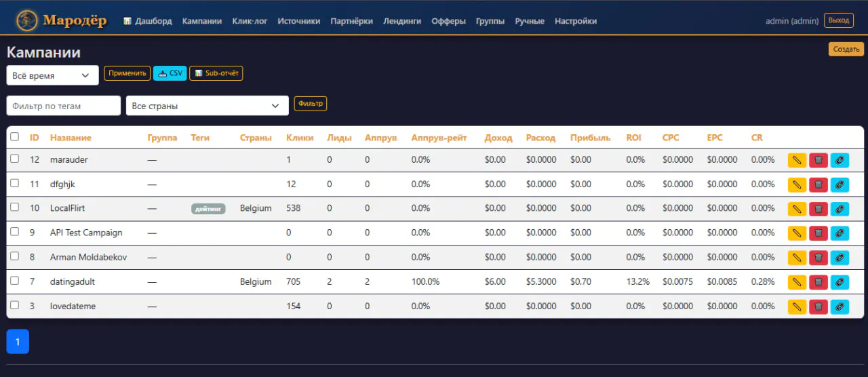The image size is (868, 377).
Task: Click page 1 pagination button
Action: pyautogui.click(x=18, y=342)
